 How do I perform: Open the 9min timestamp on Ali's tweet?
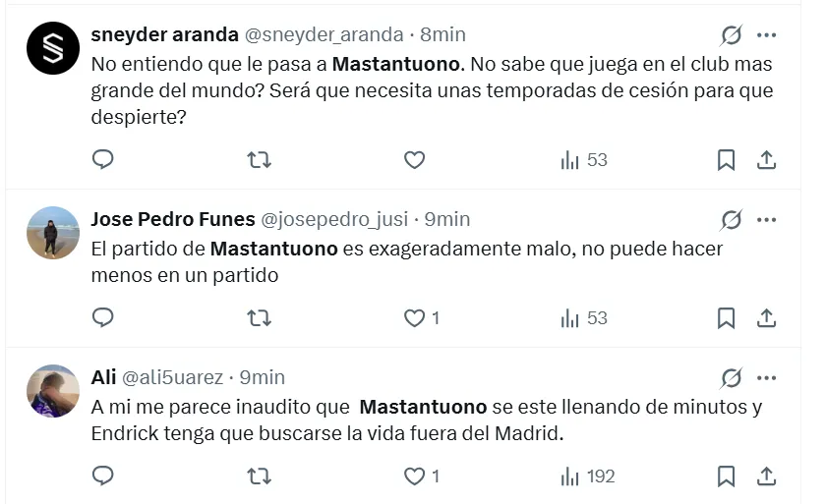pyautogui.click(x=263, y=377)
